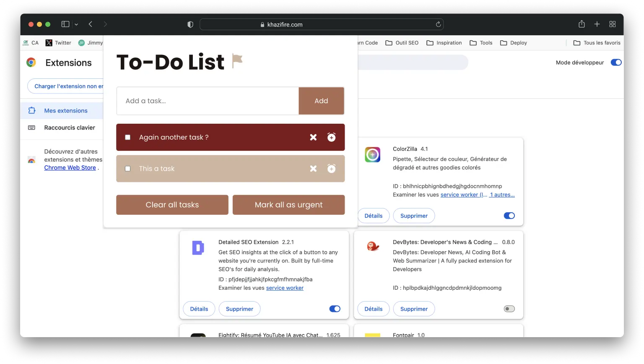This screenshot has width=644, height=364.
Task: Open the Jimmy bookmark
Action: coord(91,43)
